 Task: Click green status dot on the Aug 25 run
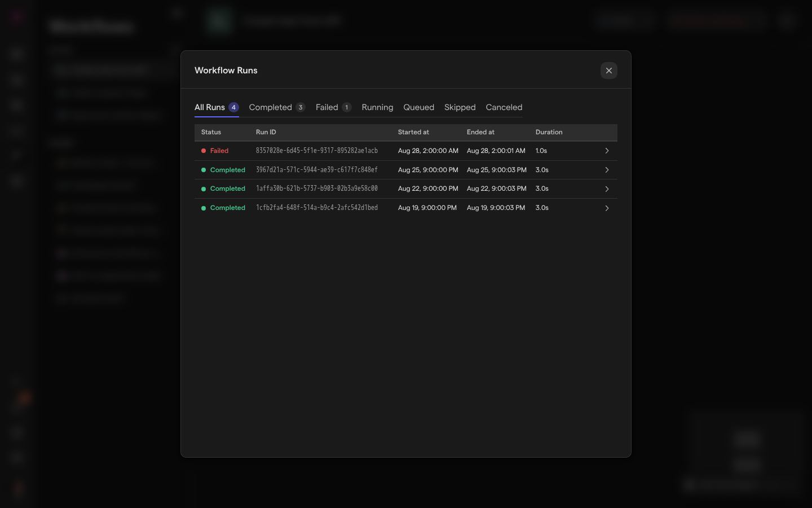pos(204,170)
